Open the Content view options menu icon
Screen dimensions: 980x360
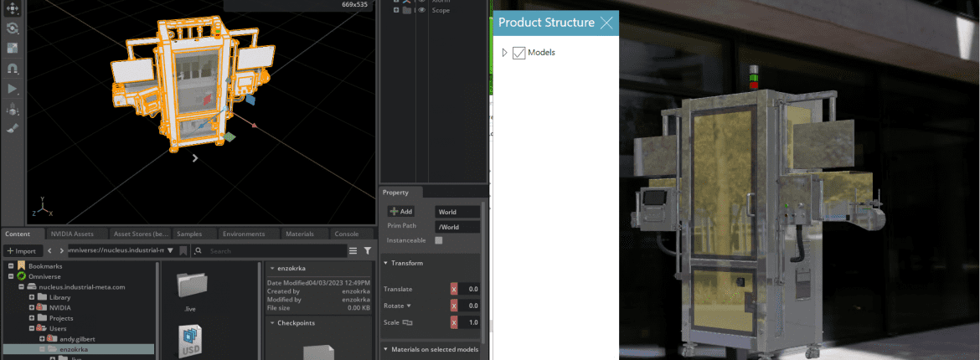[x=353, y=250]
